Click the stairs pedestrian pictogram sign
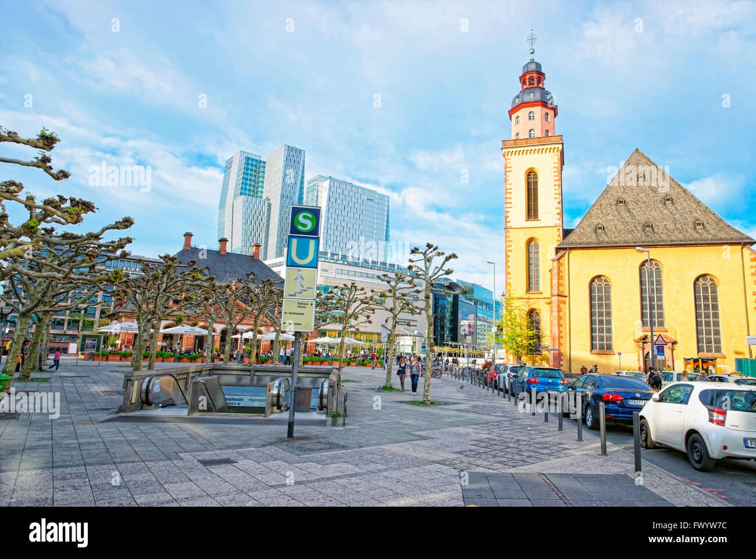This screenshot has height=559, width=756. coord(300,283)
